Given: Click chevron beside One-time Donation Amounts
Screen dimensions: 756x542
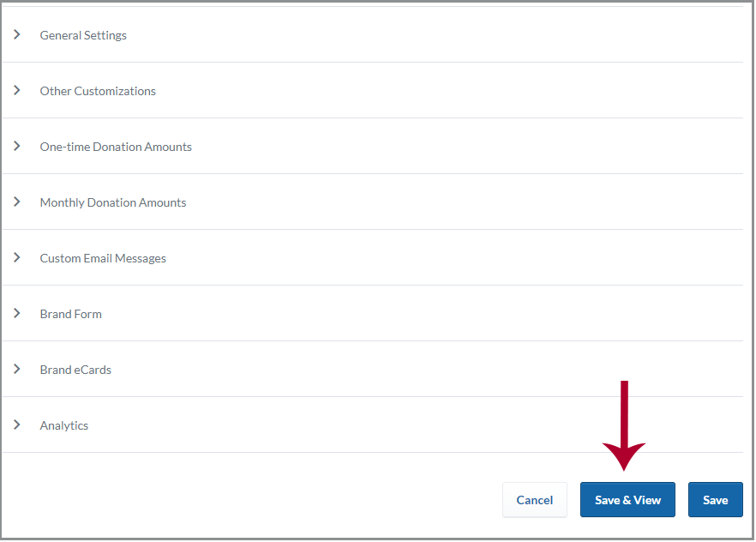Looking at the screenshot, I should pos(16,147).
